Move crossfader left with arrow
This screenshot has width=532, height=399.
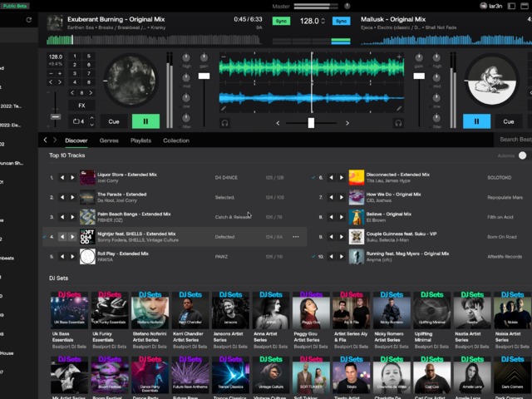click(x=278, y=123)
